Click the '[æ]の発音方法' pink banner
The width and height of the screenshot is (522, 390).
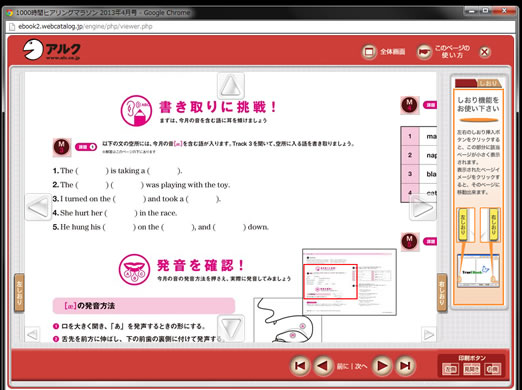tap(144, 306)
